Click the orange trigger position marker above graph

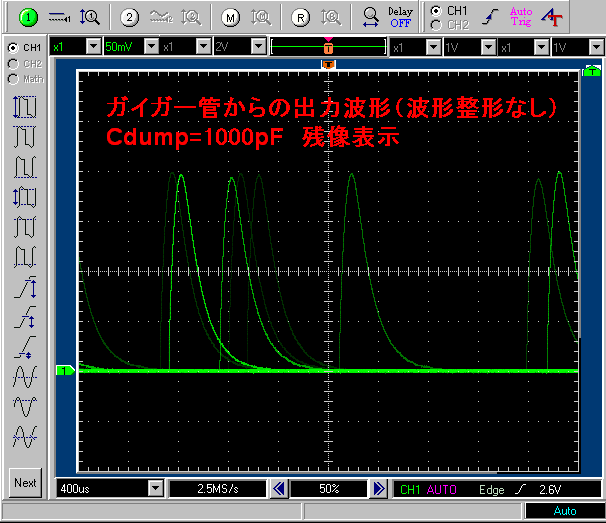[x=328, y=65]
